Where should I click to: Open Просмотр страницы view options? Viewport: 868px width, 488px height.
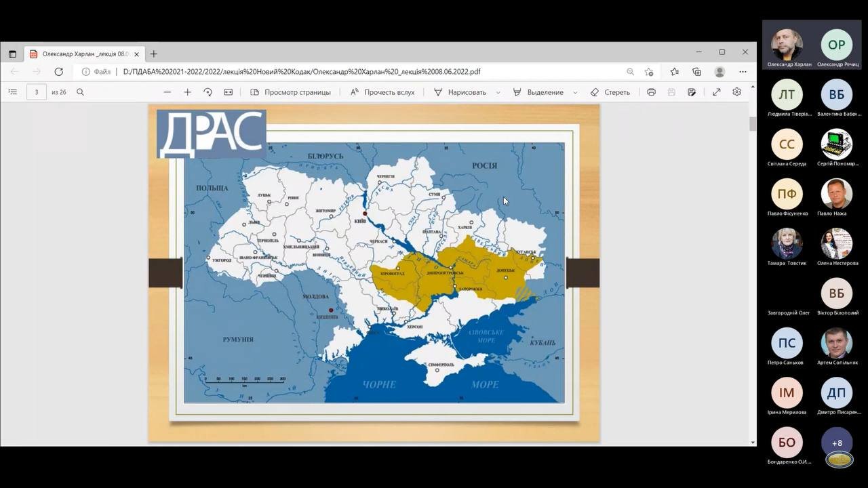pos(290,92)
